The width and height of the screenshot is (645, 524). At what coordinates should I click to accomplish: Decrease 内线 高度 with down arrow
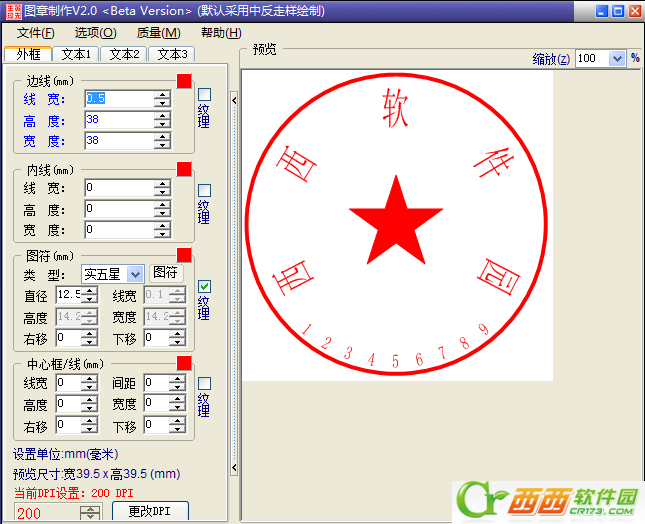162,213
